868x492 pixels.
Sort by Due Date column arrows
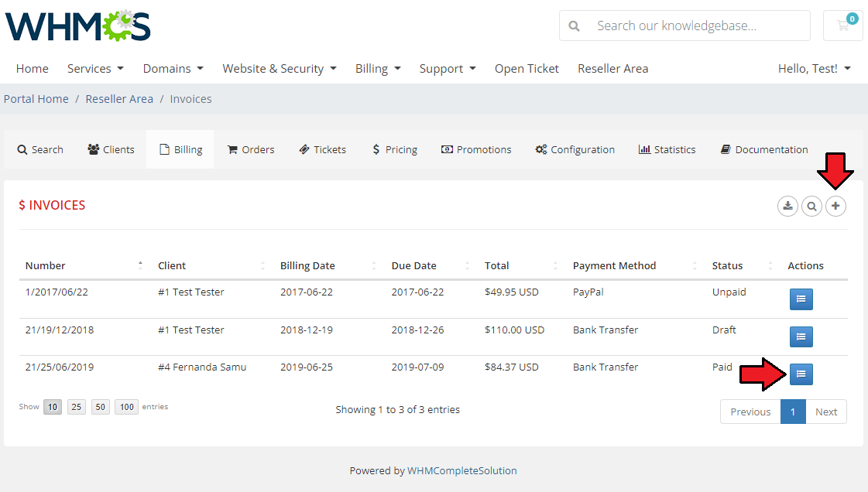coord(467,265)
